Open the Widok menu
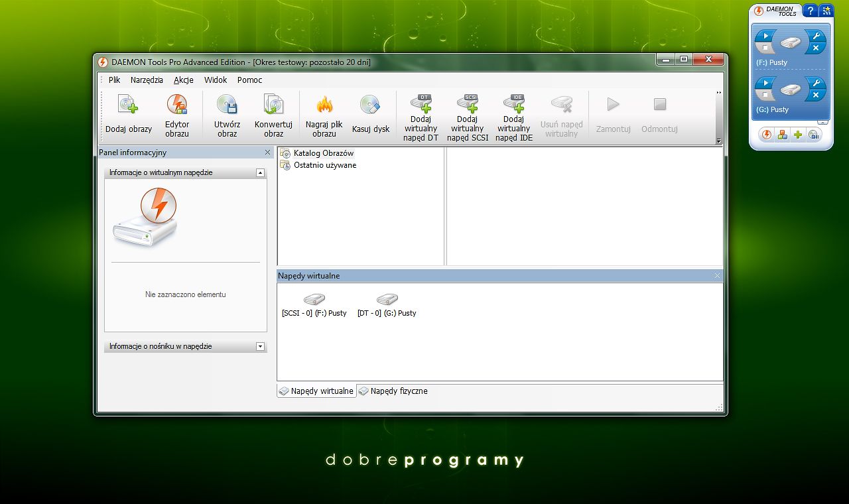 click(216, 80)
